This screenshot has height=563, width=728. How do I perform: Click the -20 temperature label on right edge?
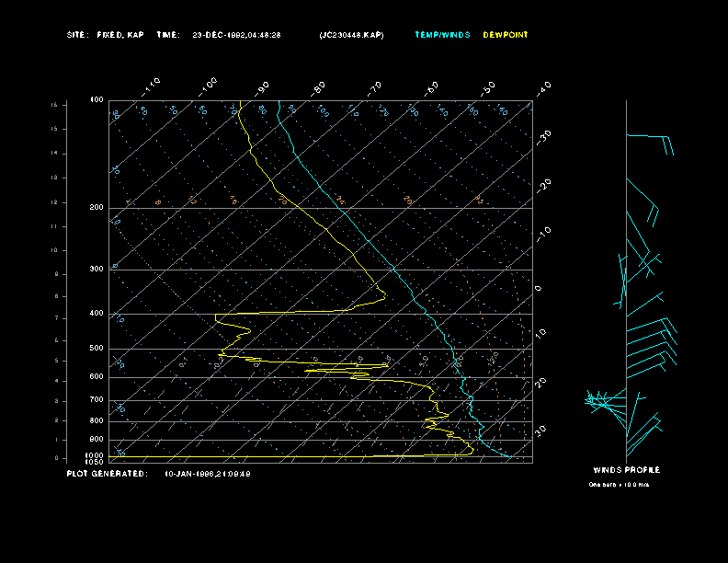[544, 186]
